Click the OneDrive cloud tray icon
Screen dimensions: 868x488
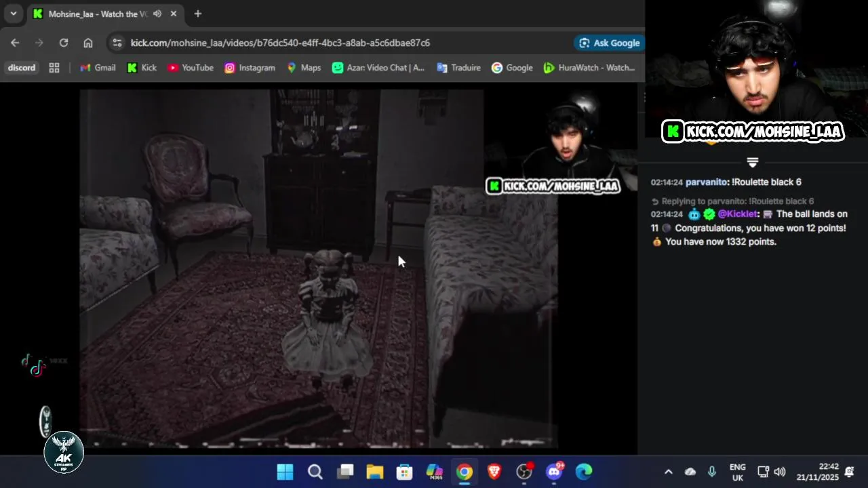click(x=690, y=472)
